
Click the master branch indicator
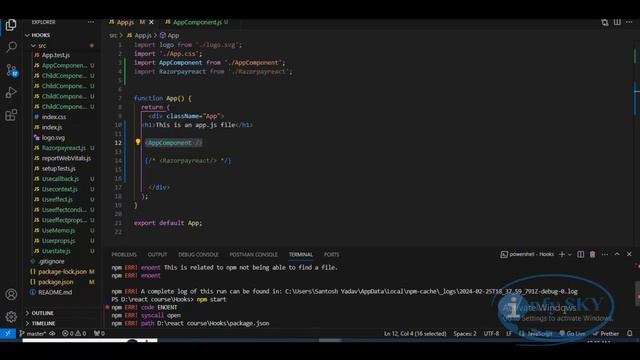[33, 333]
